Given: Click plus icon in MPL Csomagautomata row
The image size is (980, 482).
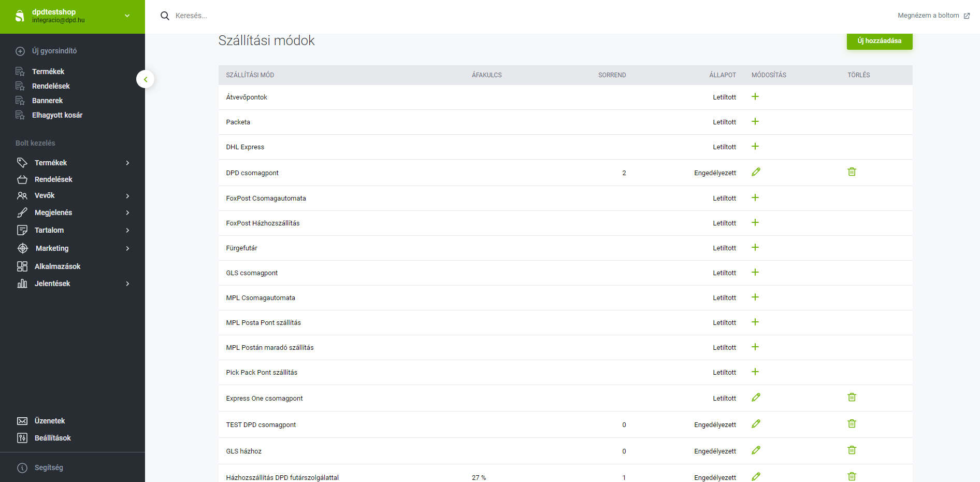Looking at the screenshot, I should (x=755, y=297).
